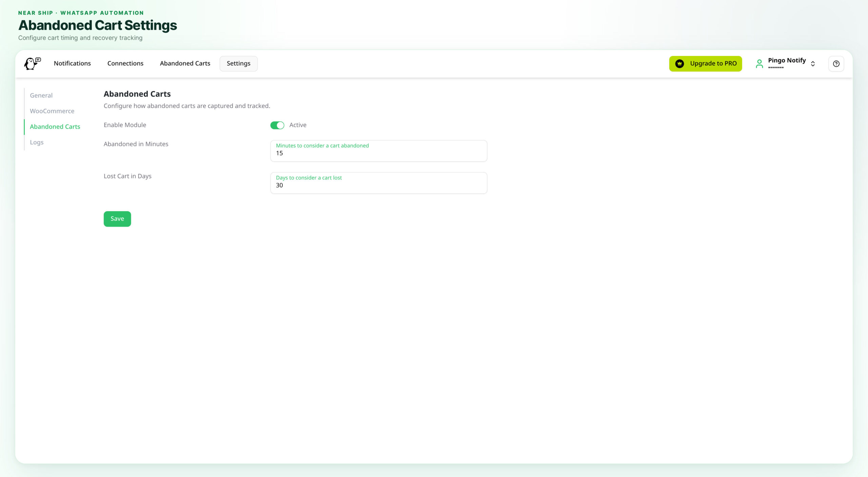Focus the Days to consider a cart lost field
Image resolution: width=868 pixels, height=477 pixels.
pos(379,183)
